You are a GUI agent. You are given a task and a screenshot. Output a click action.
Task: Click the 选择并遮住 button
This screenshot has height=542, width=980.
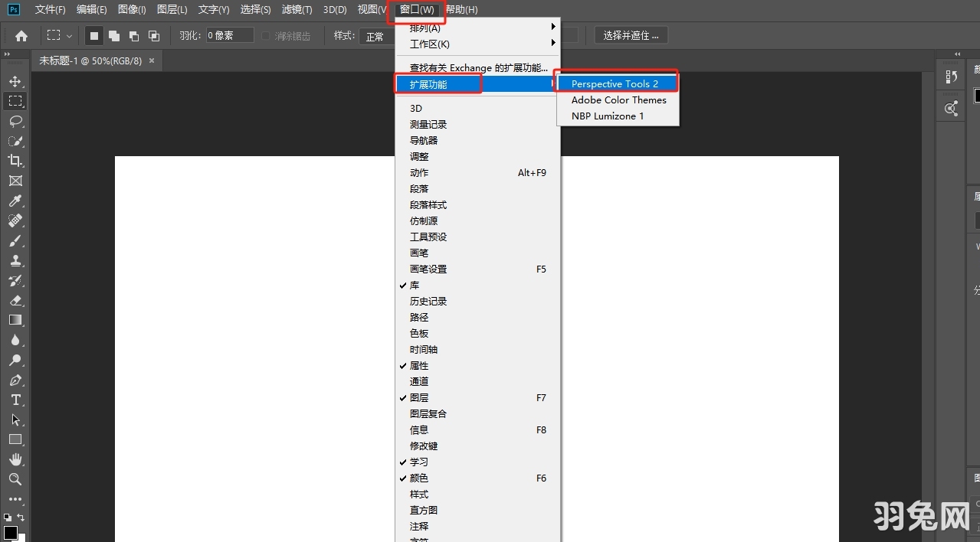point(630,35)
